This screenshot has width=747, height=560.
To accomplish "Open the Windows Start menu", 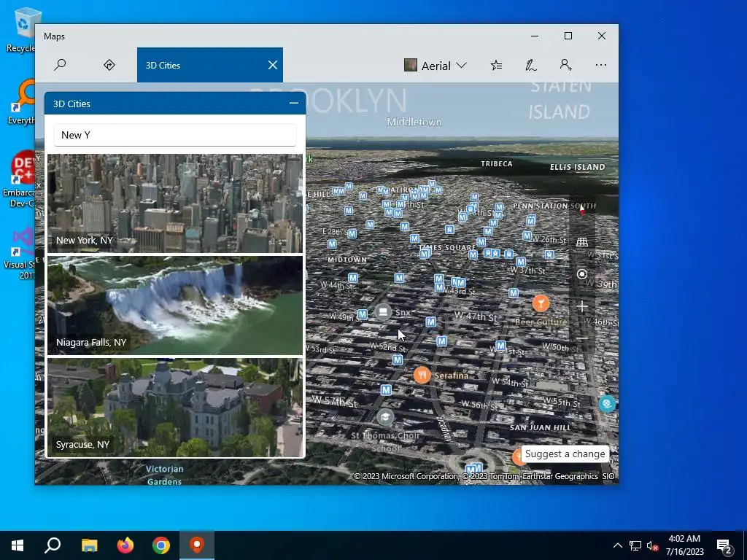I will pyautogui.click(x=18, y=545).
